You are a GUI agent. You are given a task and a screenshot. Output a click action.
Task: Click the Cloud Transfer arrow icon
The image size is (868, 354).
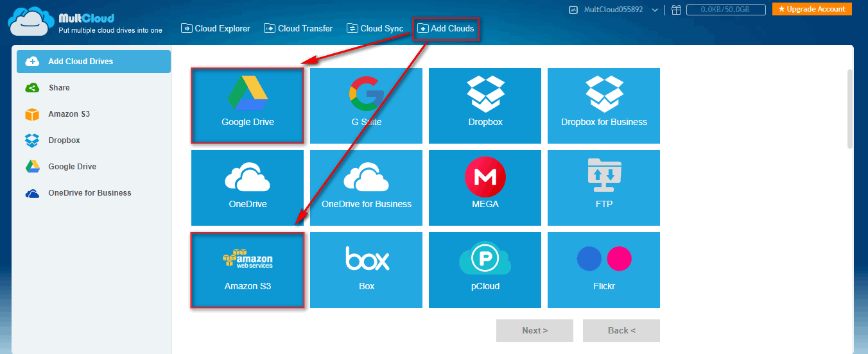coord(270,28)
